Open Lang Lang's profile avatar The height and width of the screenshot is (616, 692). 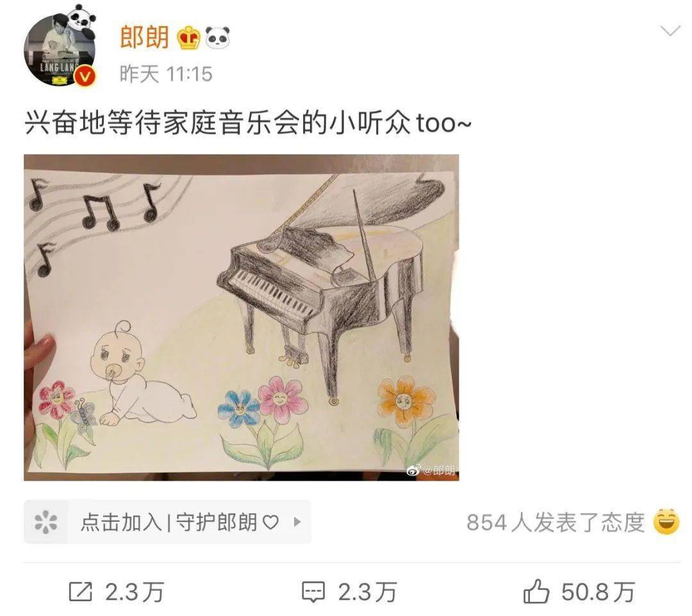click(x=60, y=49)
